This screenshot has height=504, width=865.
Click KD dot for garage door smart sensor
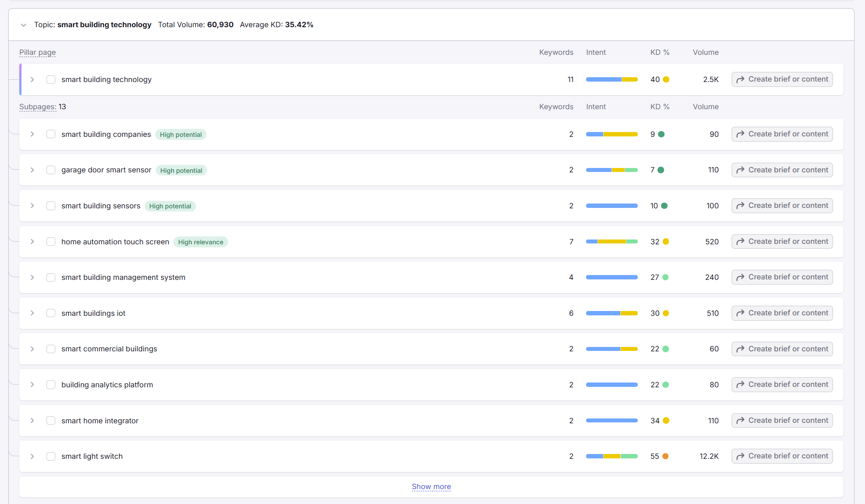(661, 170)
